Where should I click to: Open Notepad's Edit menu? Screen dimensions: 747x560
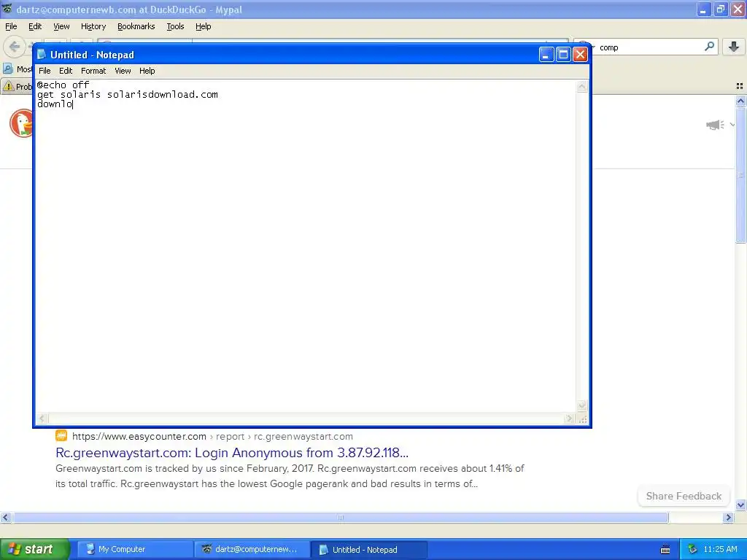click(65, 71)
